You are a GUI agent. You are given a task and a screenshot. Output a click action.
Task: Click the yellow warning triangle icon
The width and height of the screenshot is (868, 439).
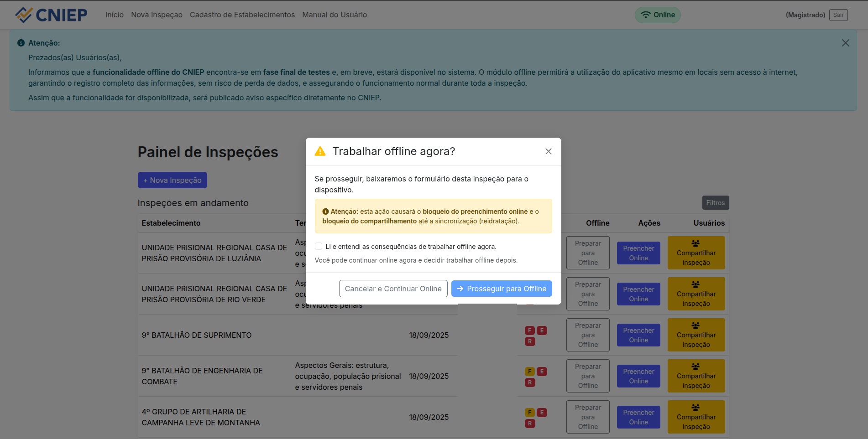pyautogui.click(x=320, y=151)
